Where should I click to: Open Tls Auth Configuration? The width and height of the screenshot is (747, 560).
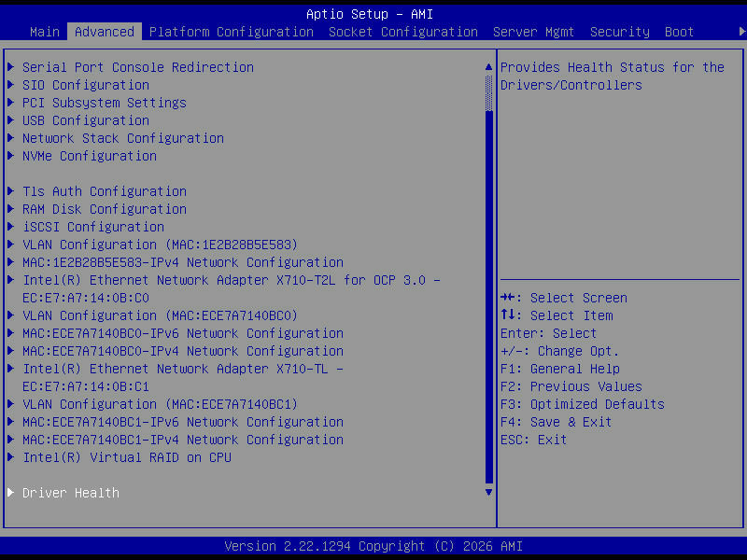tap(105, 191)
